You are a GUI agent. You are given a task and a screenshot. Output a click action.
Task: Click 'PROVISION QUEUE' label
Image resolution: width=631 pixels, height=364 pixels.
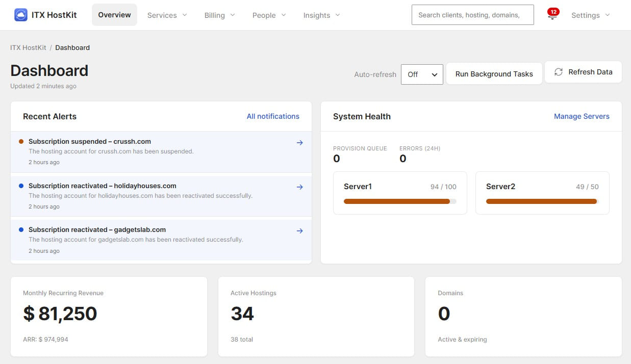click(360, 148)
